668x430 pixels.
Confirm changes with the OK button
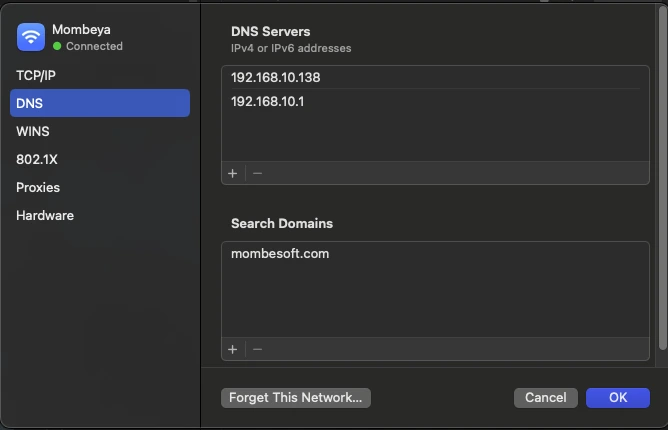coord(618,397)
